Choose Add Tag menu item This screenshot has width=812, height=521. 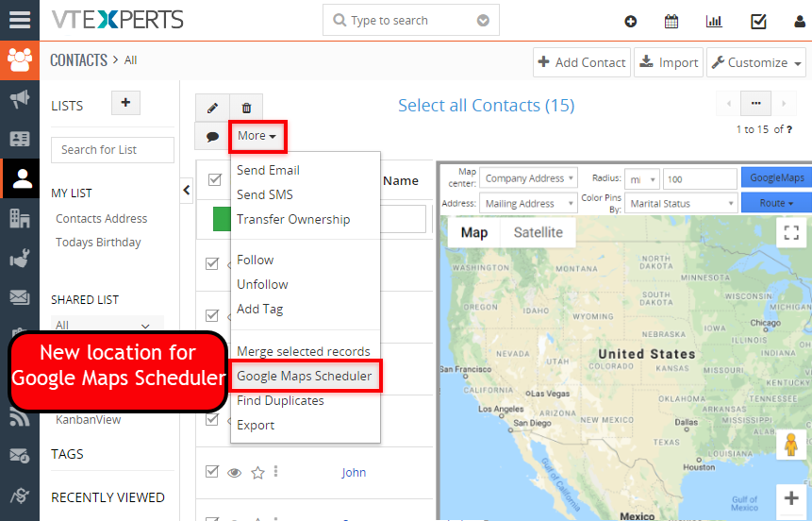coord(259,309)
